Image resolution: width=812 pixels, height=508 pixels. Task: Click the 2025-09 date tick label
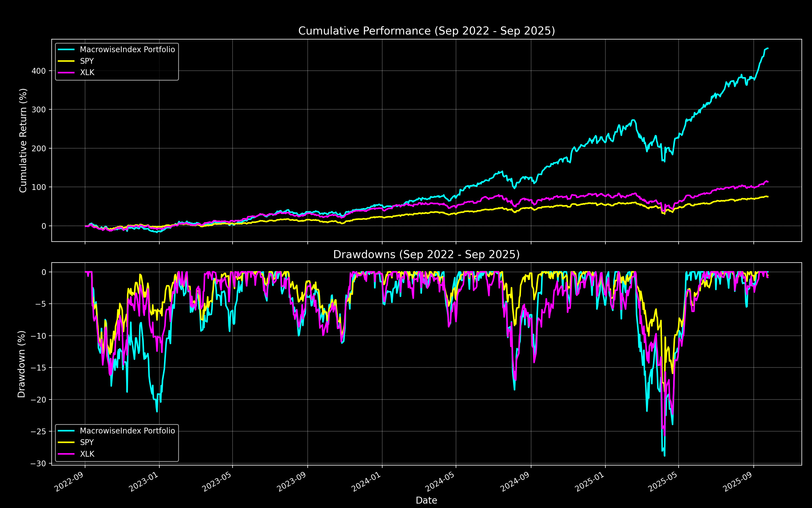[738, 482]
